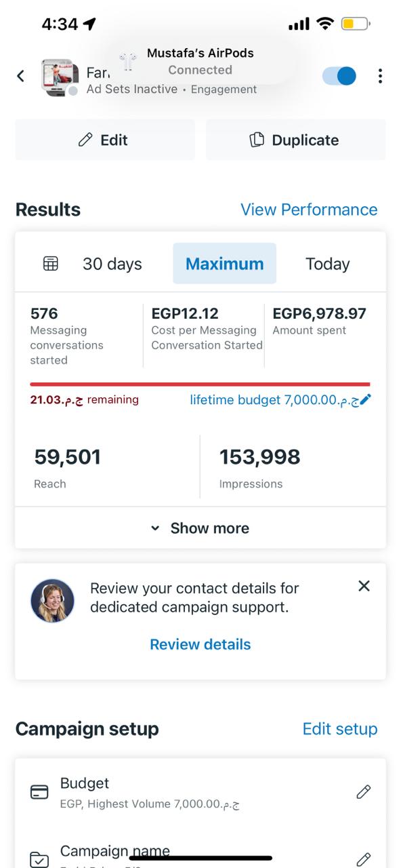Tap the Duplicate button
This screenshot has width=401, height=868.
coord(296,140)
